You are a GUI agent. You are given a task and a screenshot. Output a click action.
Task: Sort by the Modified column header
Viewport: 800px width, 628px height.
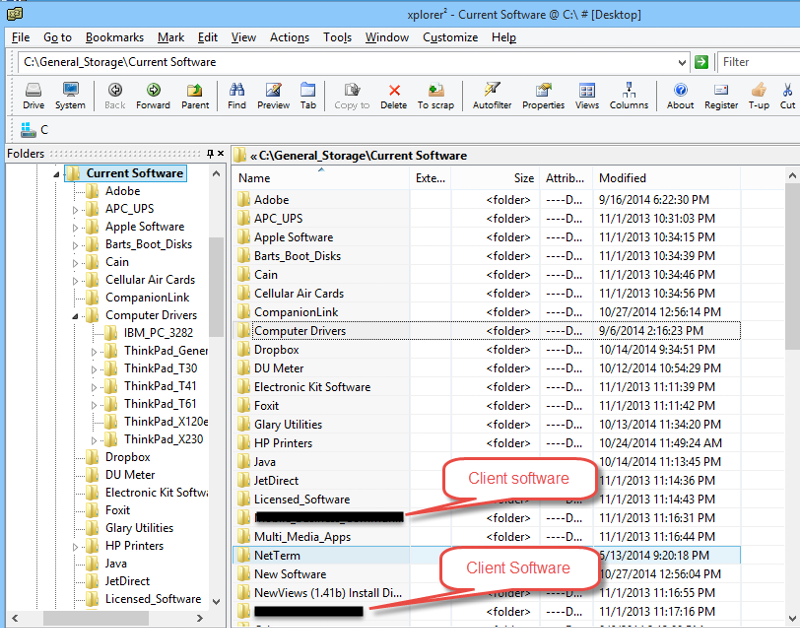[666, 178]
